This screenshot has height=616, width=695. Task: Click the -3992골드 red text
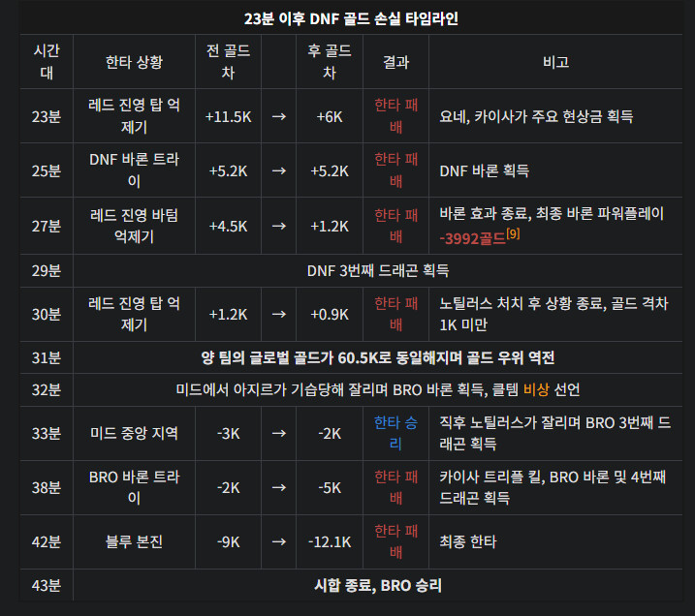click(x=472, y=239)
